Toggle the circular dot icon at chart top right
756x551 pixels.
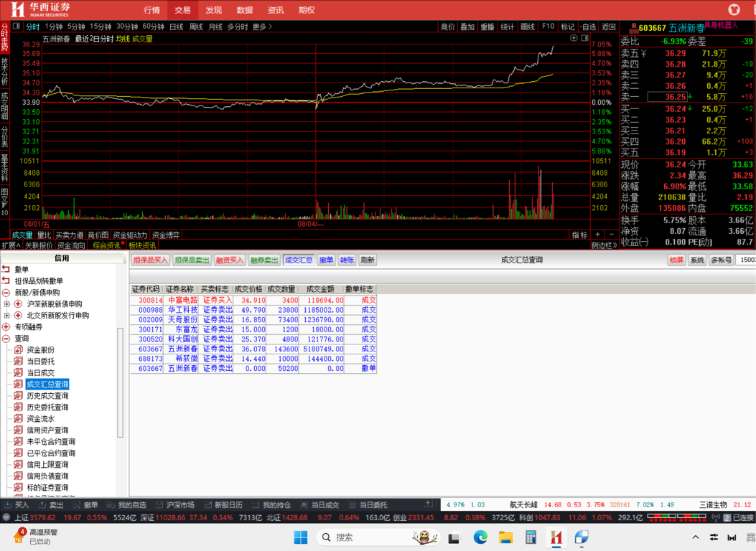pyautogui.click(x=574, y=38)
